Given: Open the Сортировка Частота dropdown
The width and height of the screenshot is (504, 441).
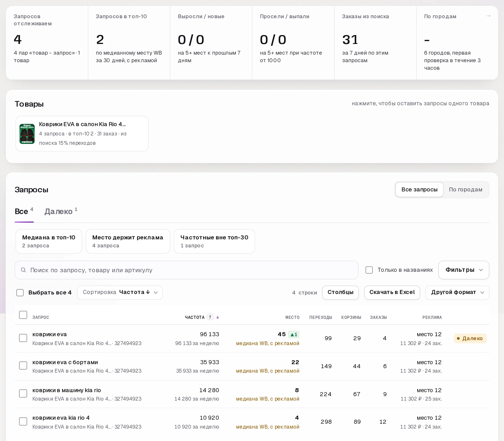Looking at the screenshot, I should [120, 292].
